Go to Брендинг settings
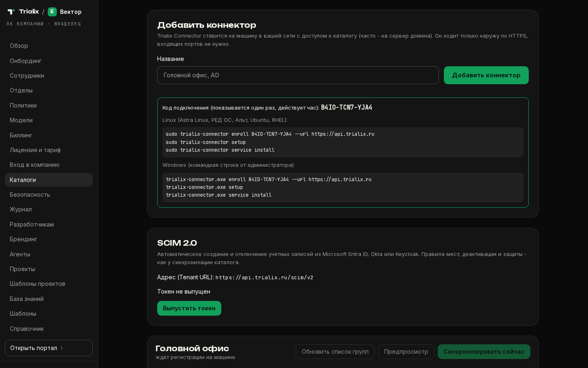Viewport: 588px width, 368px height. point(49,239)
